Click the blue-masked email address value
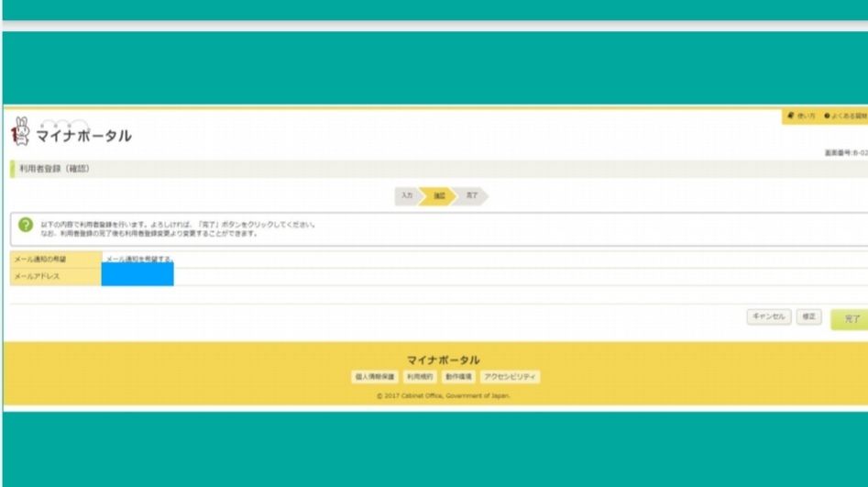 pyautogui.click(x=137, y=276)
